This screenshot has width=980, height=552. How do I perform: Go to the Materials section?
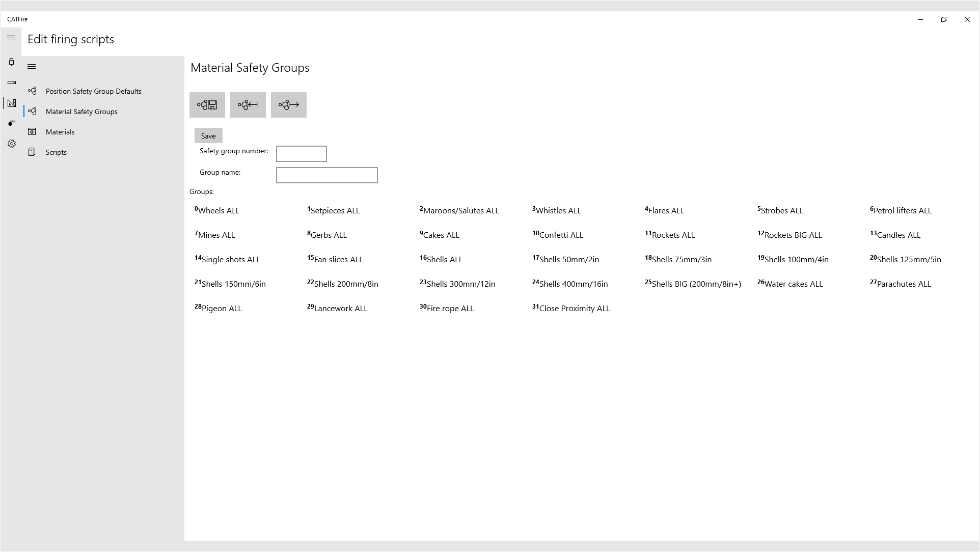[x=60, y=132]
